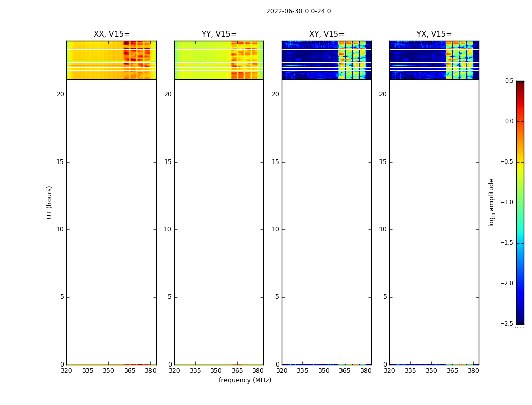Click the YY, V15= panel title
The height and width of the screenshot is (405, 532).
(219, 34)
